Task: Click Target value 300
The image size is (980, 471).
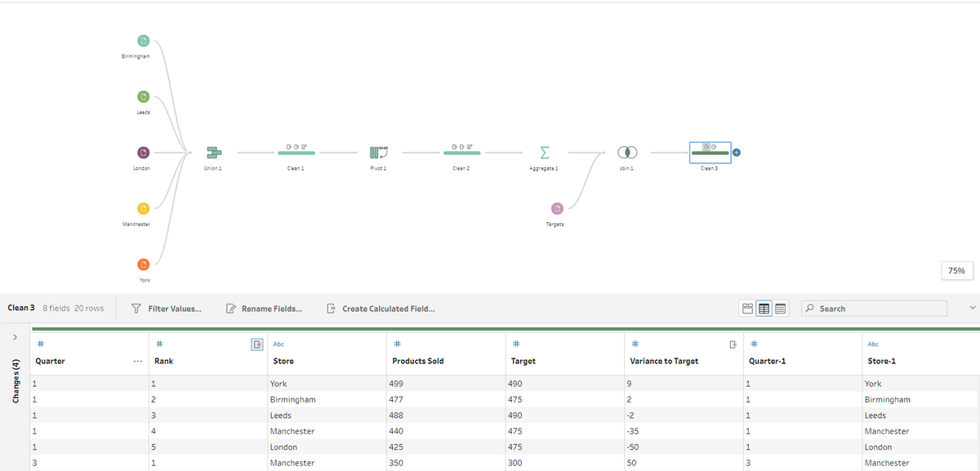Action: (564, 463)
